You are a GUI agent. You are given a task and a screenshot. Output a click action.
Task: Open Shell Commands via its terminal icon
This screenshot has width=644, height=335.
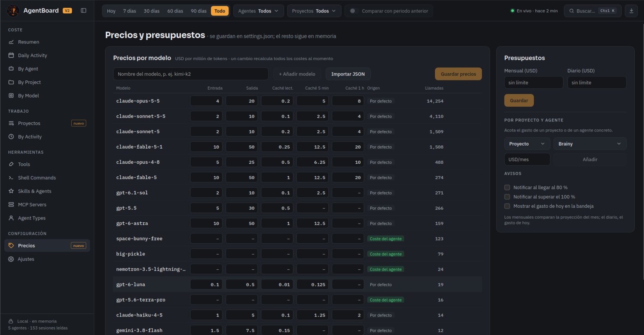[11, 178]
